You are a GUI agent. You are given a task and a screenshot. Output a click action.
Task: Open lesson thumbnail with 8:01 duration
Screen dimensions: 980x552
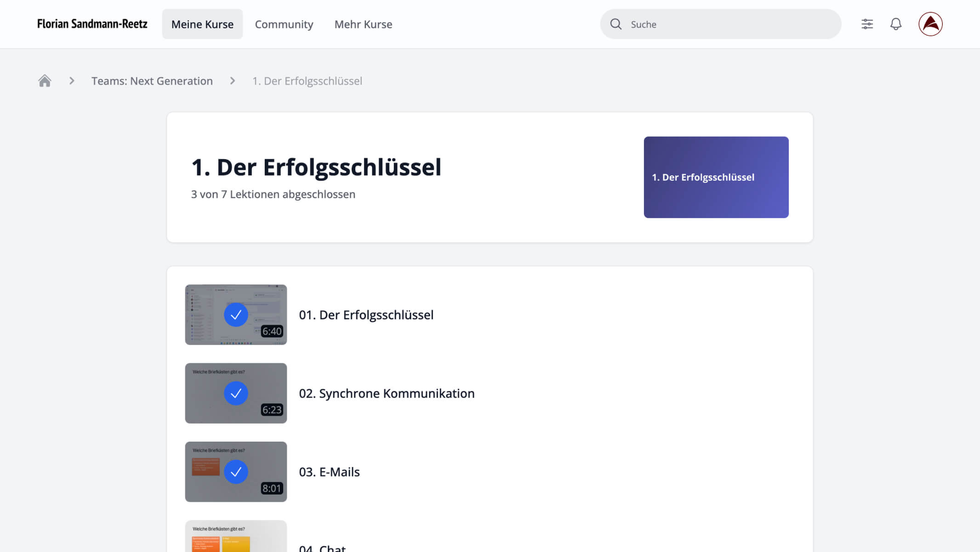(236, 472)
